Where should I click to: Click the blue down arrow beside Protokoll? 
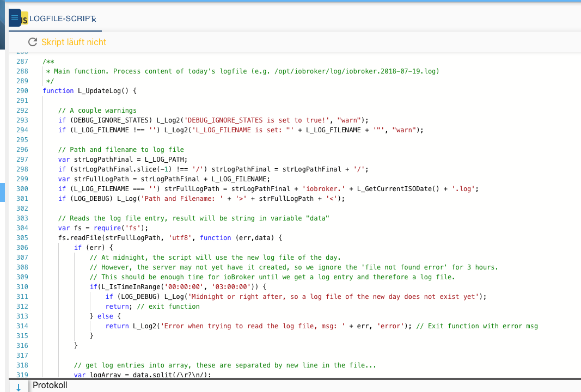pos(19,387)
